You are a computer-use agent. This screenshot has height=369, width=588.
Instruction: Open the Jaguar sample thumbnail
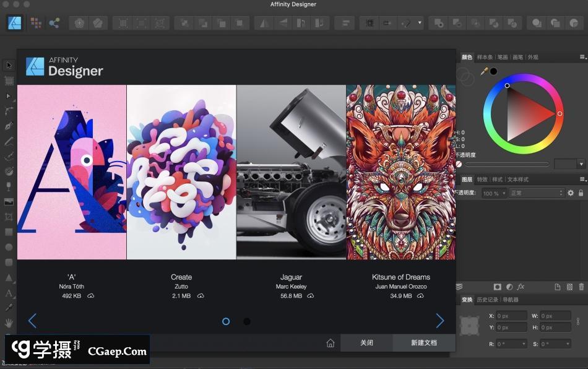(x=291, y=171)
